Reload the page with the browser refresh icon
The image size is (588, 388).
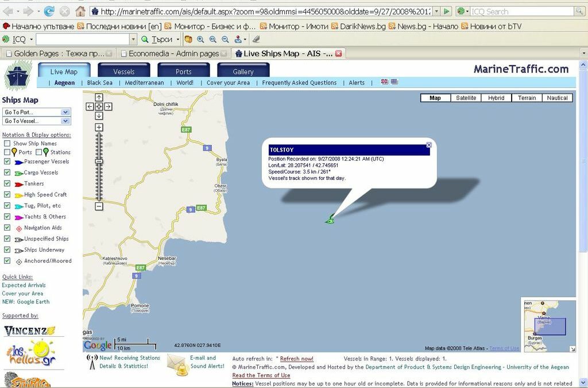(49, 11)
